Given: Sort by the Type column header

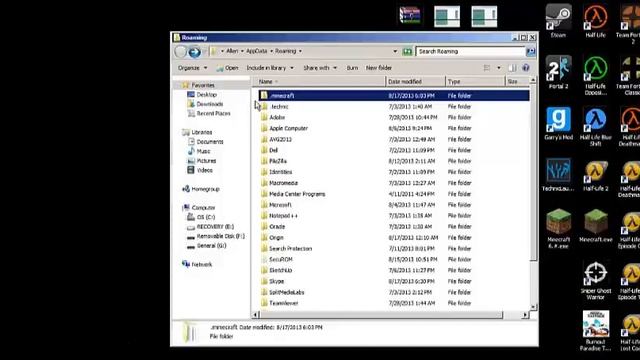Looking at the screenshot, I should pyautogui.click(x=475, y=82).
